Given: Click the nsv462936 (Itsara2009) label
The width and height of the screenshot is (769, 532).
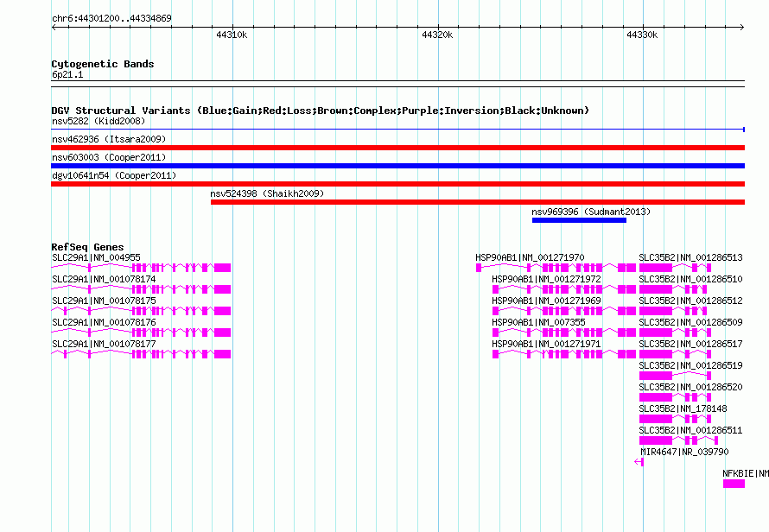Looking at the screenshot, I should (109, 139).
